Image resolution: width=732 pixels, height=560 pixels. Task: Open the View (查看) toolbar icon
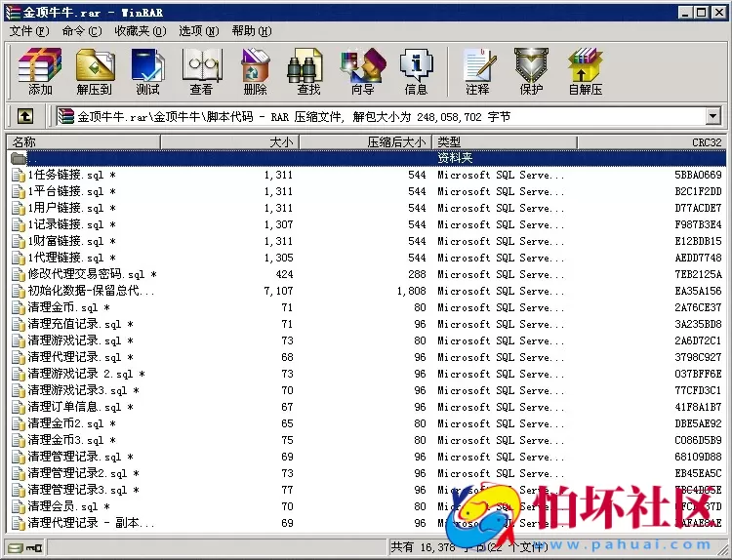(x=201, y=71)
